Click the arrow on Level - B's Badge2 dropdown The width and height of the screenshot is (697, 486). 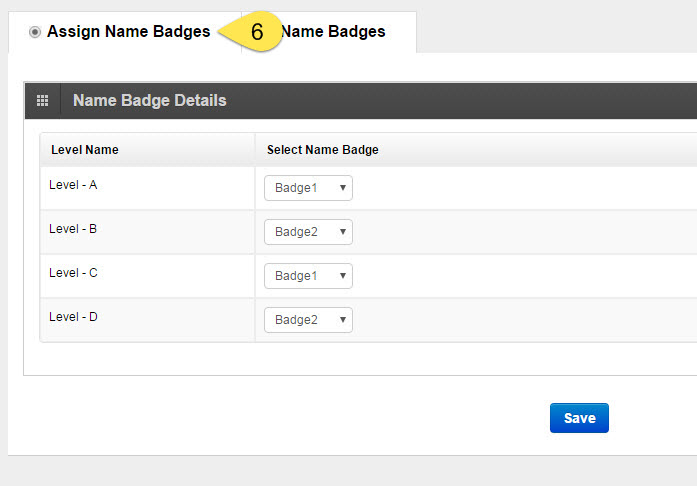click(343, 232)
